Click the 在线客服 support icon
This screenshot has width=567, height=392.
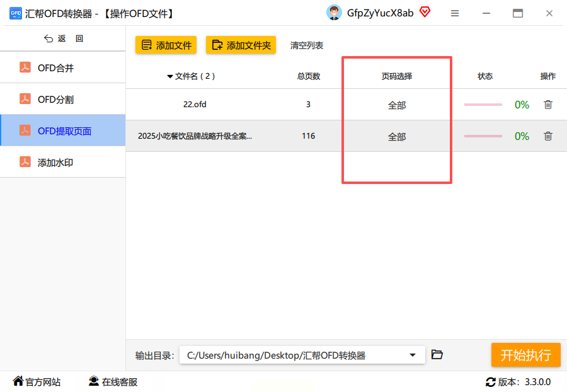[94, 381]
